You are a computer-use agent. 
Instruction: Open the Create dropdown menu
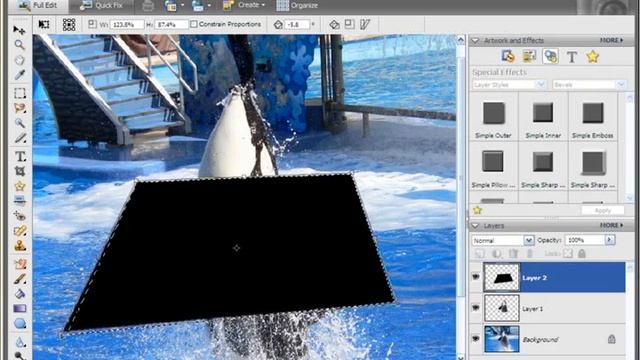point(246,5)
